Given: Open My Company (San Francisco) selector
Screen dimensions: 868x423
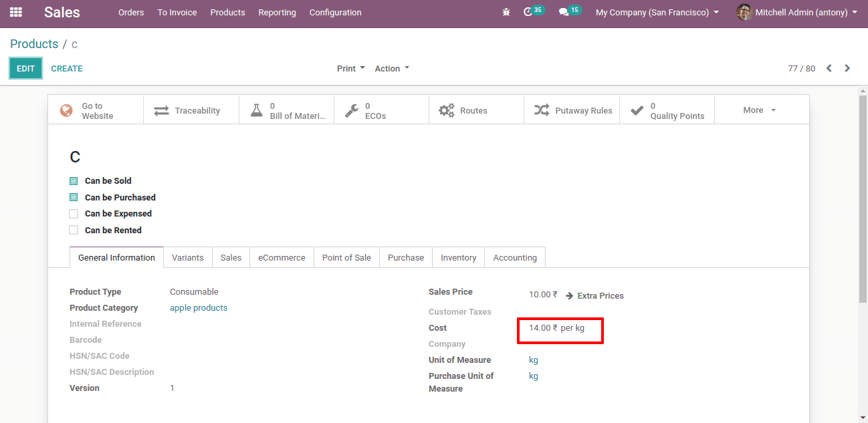Looking at the screenshot, I should [657, 12].
